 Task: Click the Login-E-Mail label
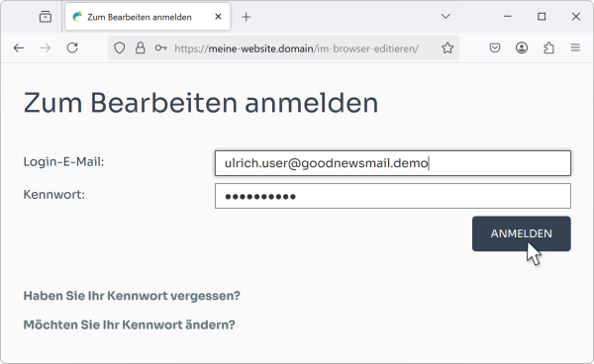tap(63, 162)
